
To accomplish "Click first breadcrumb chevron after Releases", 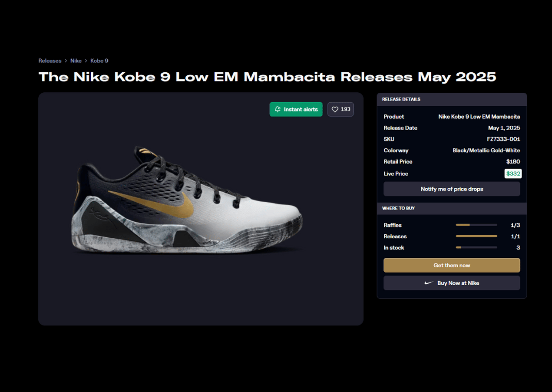I will 66,61.
